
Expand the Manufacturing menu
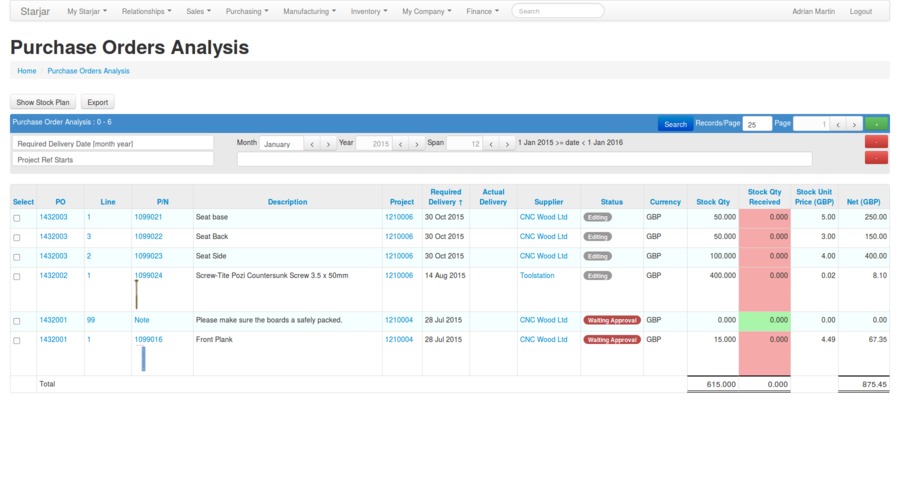(309, 11)
